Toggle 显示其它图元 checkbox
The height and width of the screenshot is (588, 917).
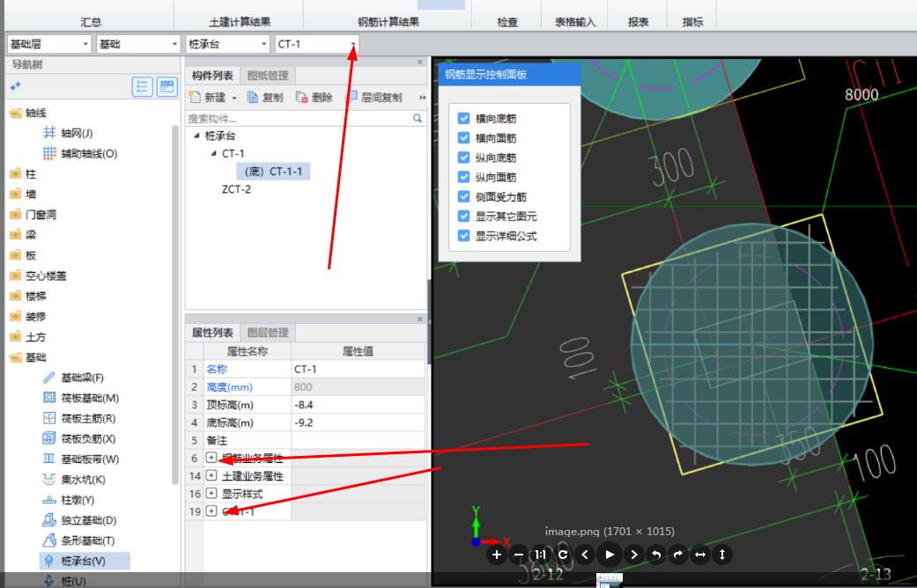coord(463,217)
